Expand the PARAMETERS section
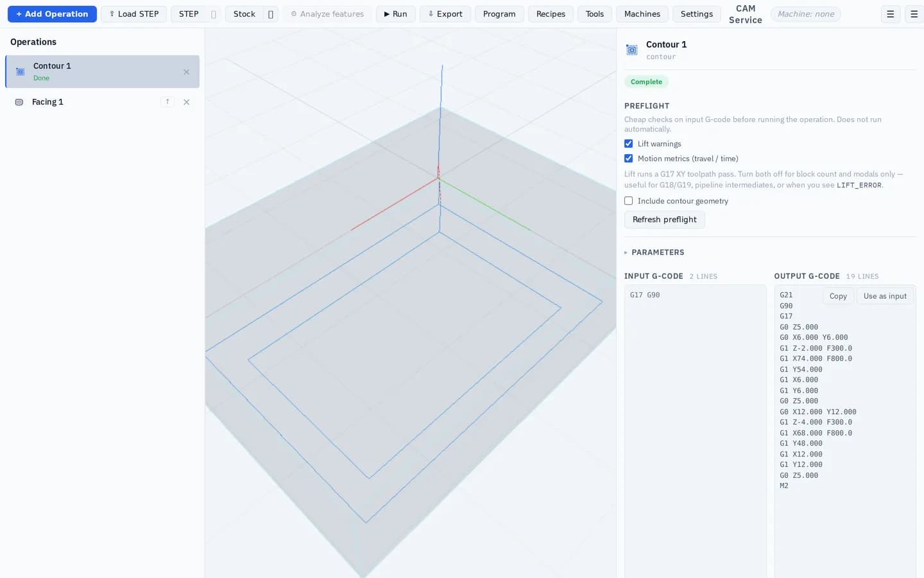Viewport: 924px width, 578px height. 654,252
